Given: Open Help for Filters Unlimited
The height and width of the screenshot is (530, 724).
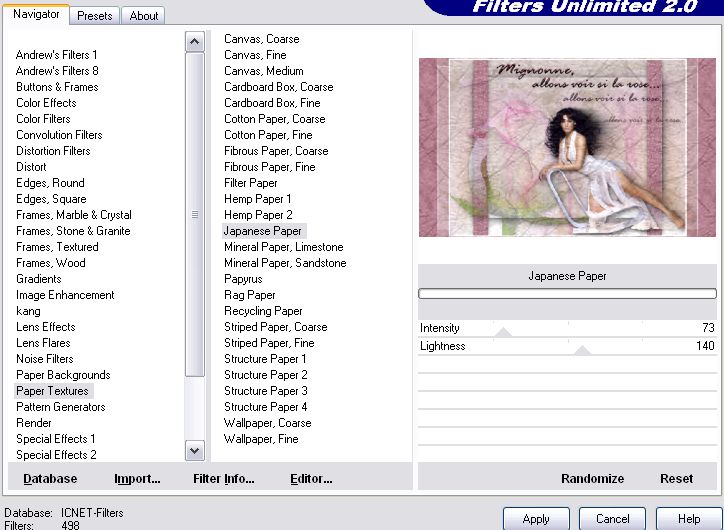Looking at the screenshot, I should tap(689, 519).
